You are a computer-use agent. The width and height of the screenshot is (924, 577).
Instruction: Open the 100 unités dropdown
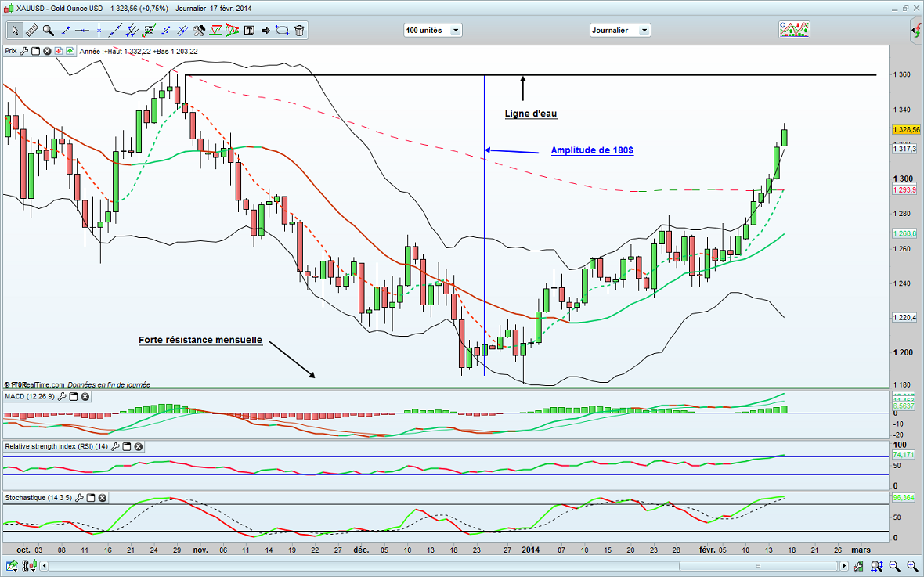coord(432,31)
